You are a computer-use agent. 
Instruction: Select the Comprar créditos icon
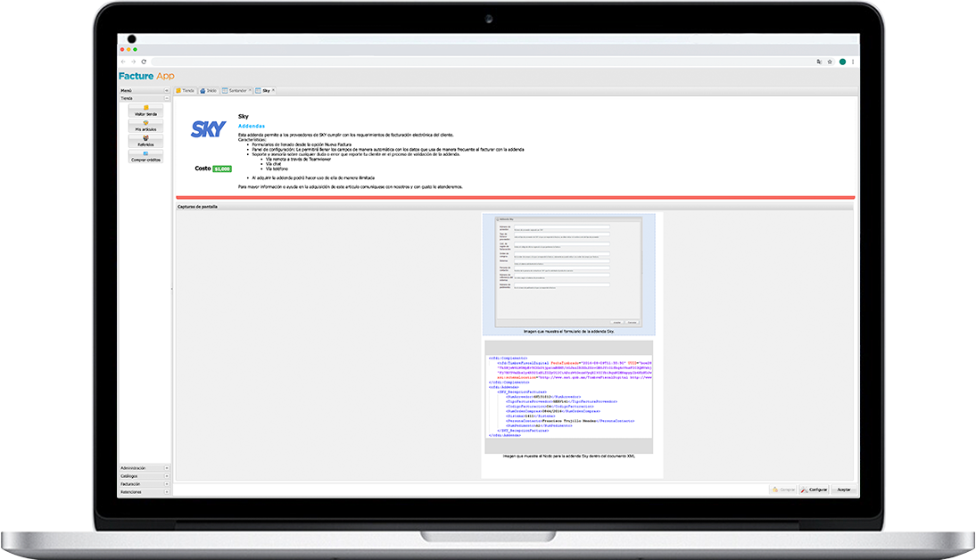click(x=145, y=156)
